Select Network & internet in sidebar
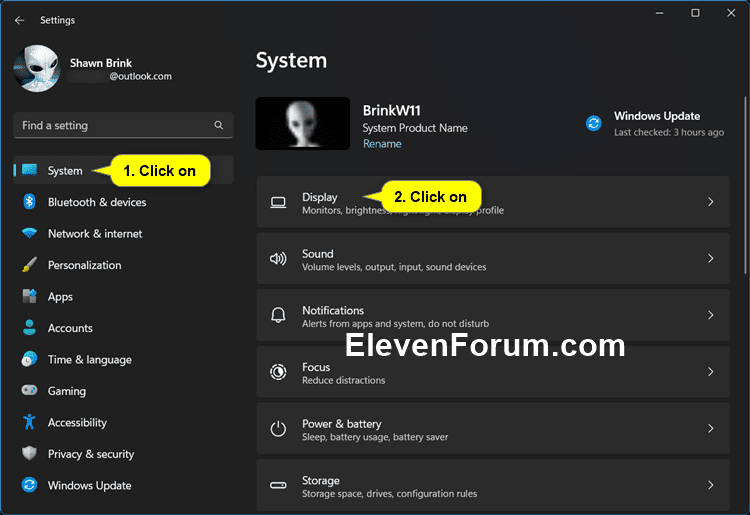Viewport: 750px width, 515px height. tap(123, 233)
